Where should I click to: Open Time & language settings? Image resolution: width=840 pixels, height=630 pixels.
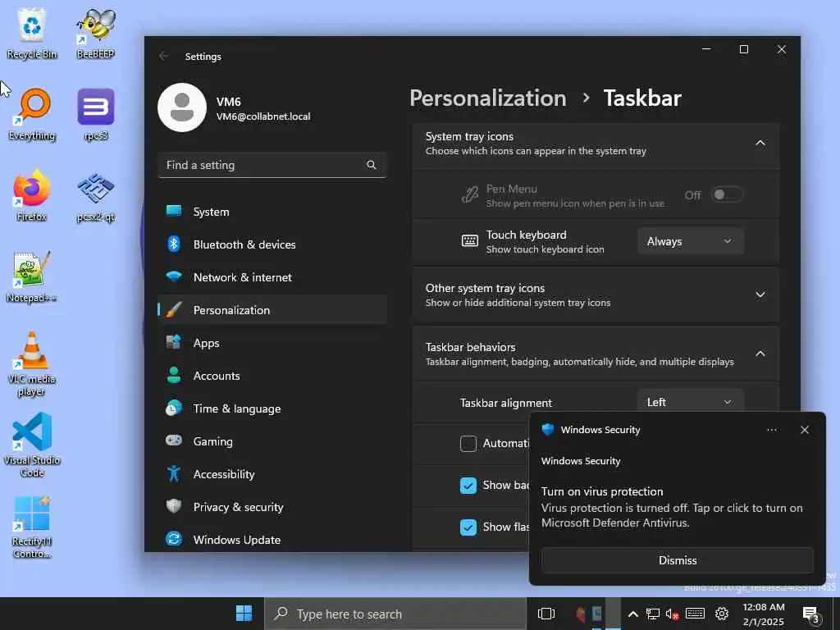272,409
